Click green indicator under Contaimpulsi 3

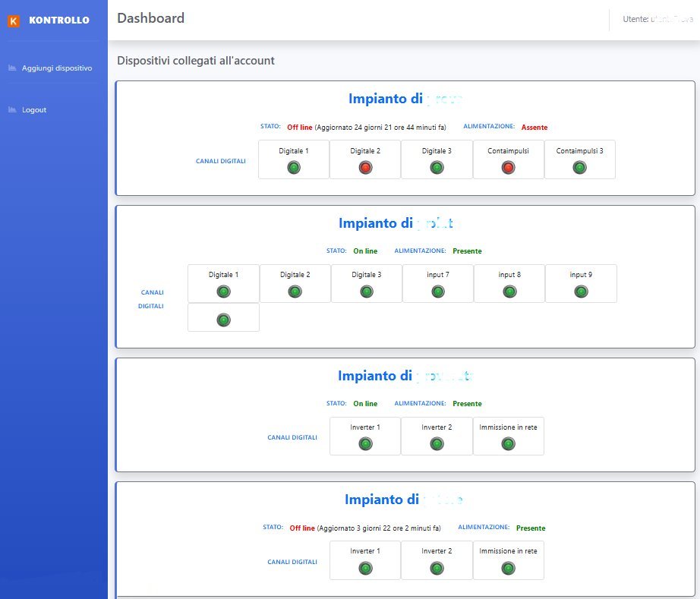579,168
